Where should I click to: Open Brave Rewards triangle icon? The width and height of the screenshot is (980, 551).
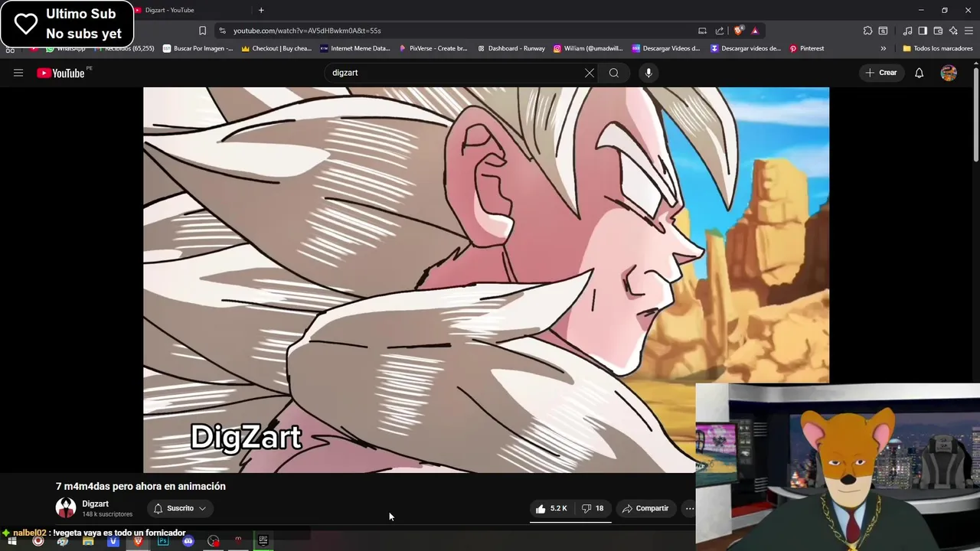click(x=755, y=31)
